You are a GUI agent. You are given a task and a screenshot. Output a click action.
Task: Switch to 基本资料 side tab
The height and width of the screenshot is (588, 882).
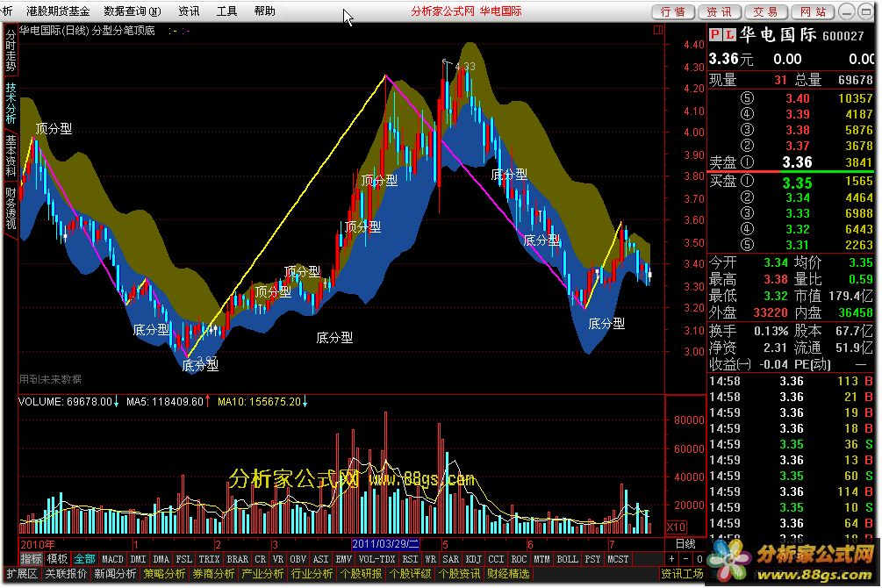pyautogui.click(x=11, y=155)
